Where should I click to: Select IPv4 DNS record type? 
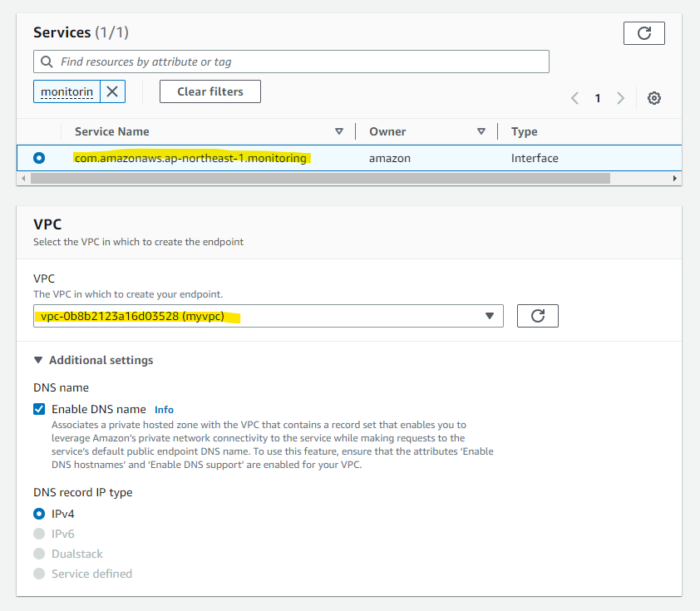pos(39,514)
